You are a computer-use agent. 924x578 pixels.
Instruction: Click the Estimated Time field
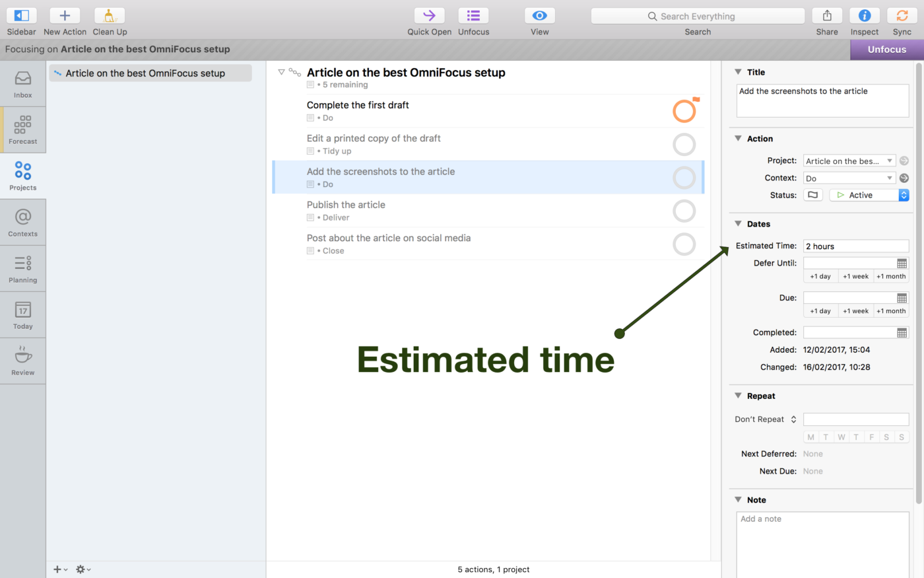pos(856,246)
